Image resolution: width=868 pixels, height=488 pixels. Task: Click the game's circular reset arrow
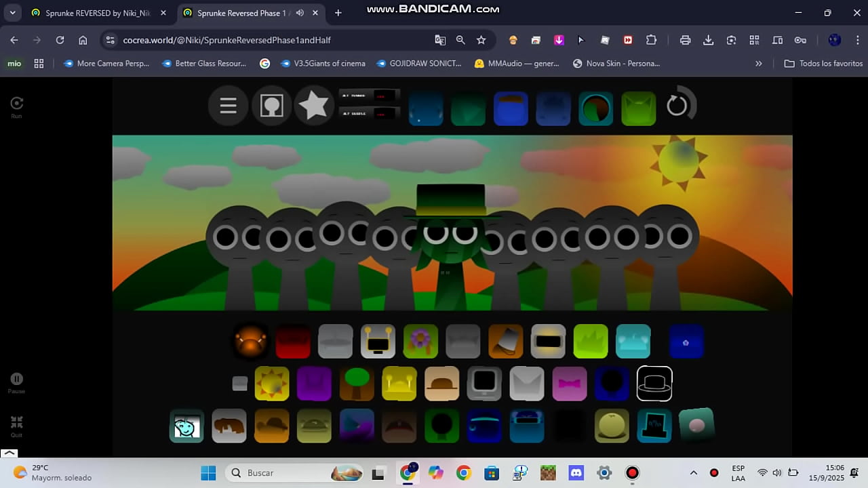(x=677, y=106)
